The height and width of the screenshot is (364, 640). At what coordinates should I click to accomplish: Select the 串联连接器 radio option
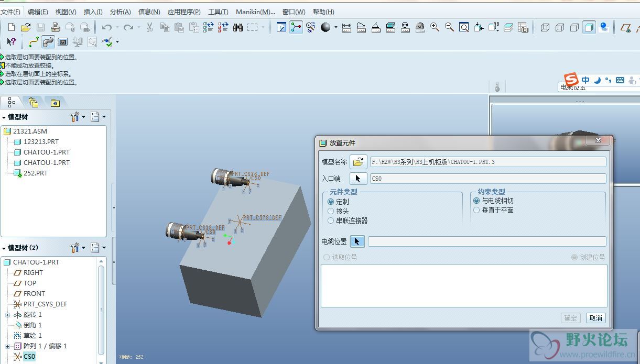pyautogui.click(x=331, y=220)
